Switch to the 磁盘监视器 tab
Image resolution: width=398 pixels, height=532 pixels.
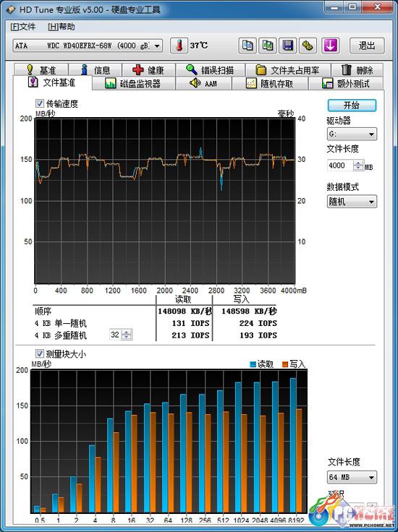(134, 83)
